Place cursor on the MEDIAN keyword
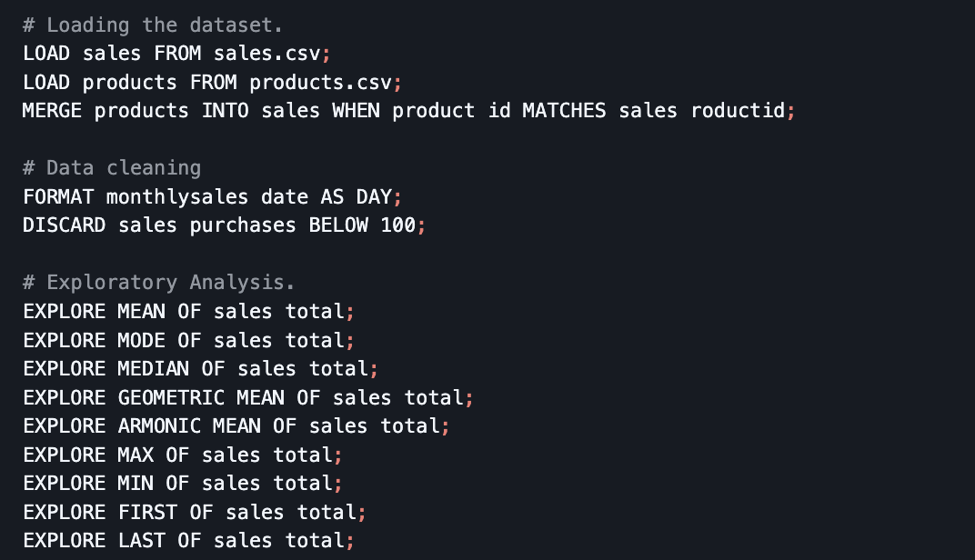This screenshot has width=975, height=560. 153,368
